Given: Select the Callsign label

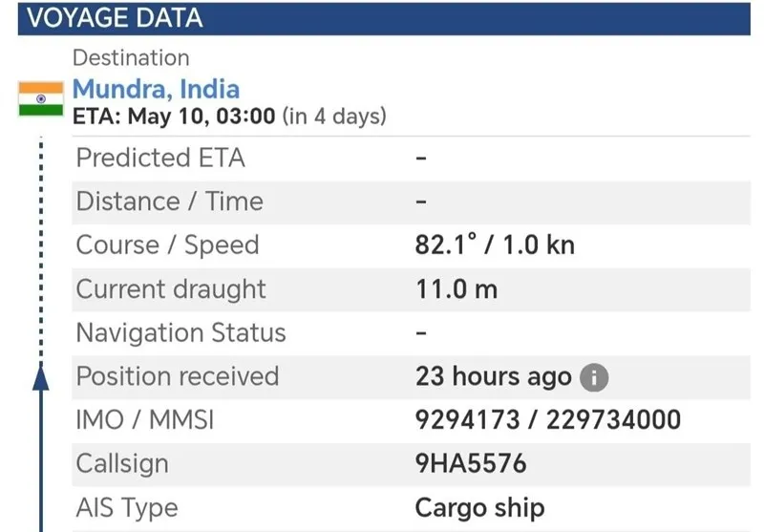Looking at the screenshot, I should pos(122,464).
